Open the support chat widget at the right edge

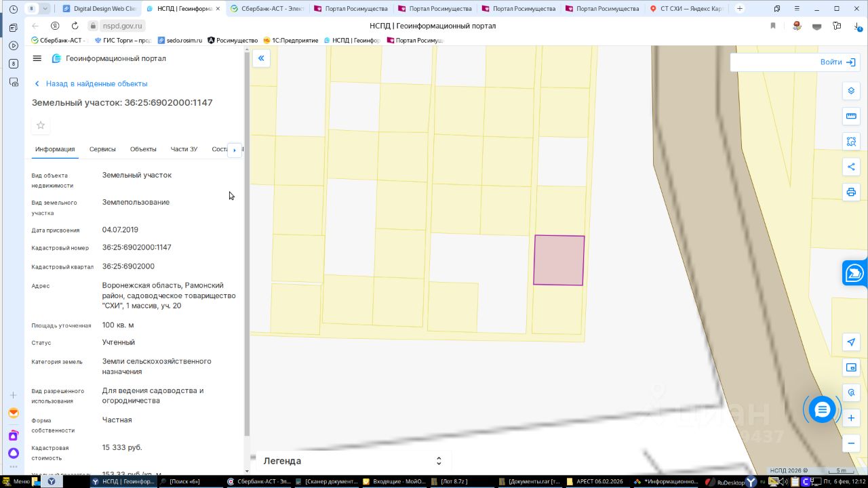pyautogui.click(x=854, y=273)
